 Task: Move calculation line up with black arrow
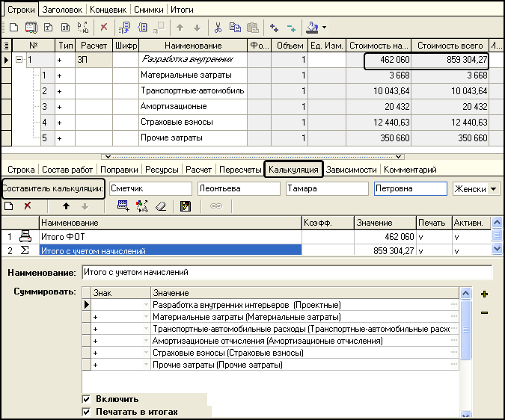(66, 206)
